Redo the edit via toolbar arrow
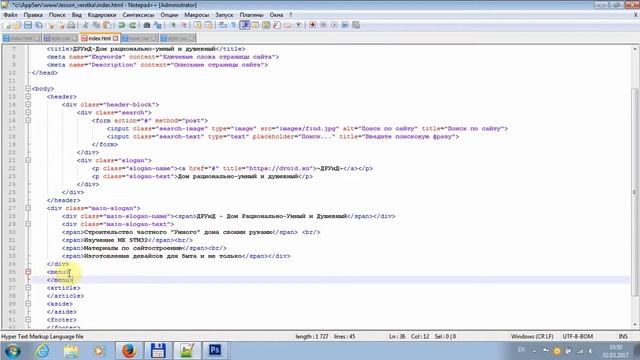Screen dimensions: 640x360 tap(133, 25)
